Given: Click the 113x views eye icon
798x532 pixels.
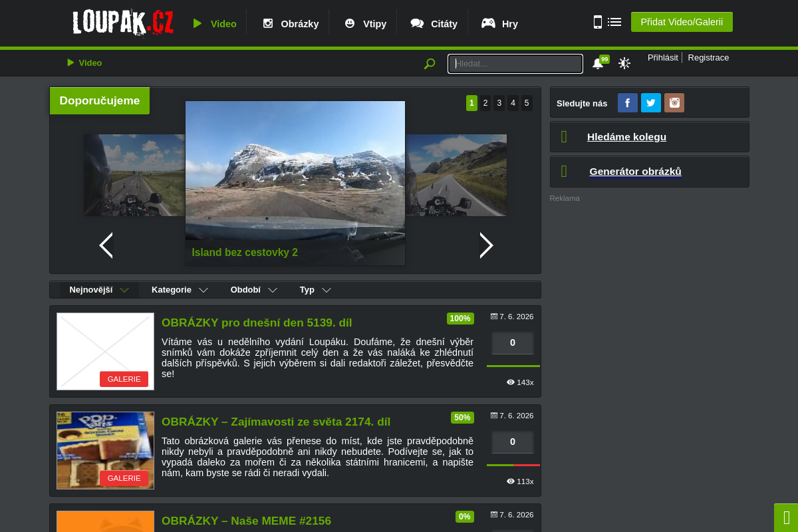Looking at the screenshot, I should pos(511,481).
